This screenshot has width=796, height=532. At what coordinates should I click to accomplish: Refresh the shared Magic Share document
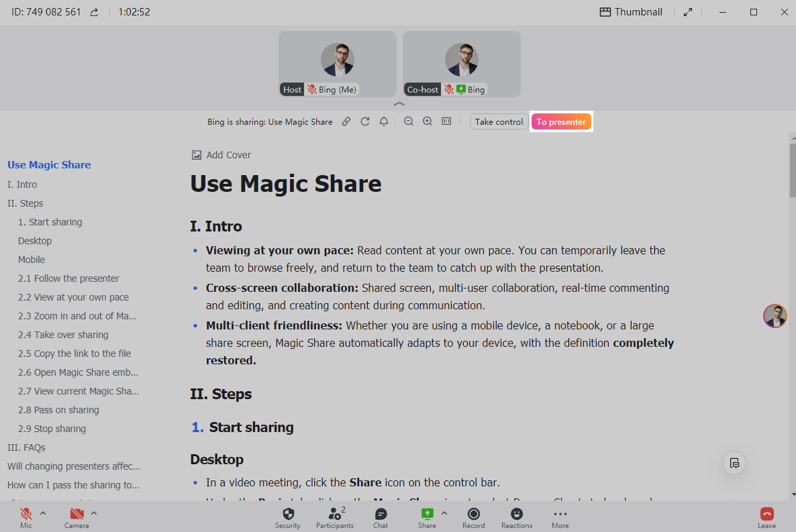(x=364, y=121)
